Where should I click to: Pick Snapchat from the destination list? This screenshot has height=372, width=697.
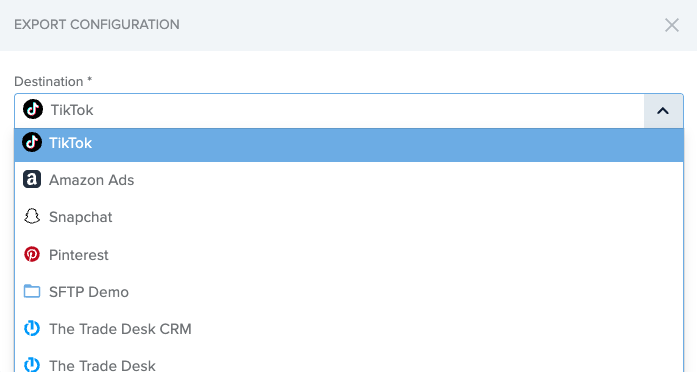point(349,217)
